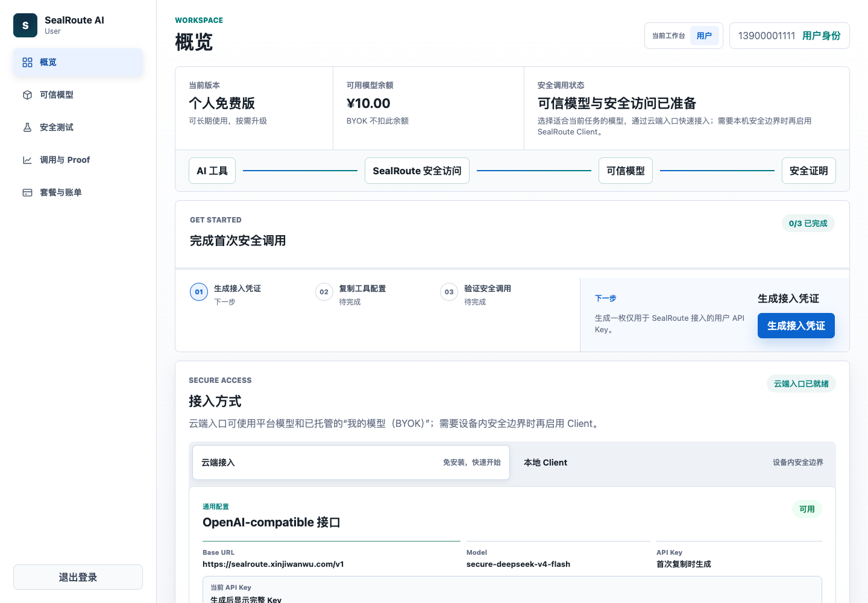
Task: Click the 退出登录 button
Action: (78, 577)
